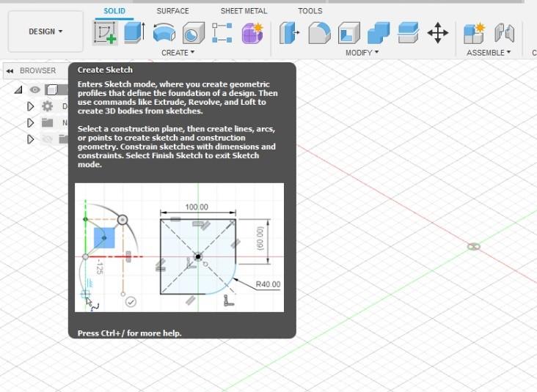Select the Shell tool
The height and width of the screenshot is (392, 537).
pos(348,33)
